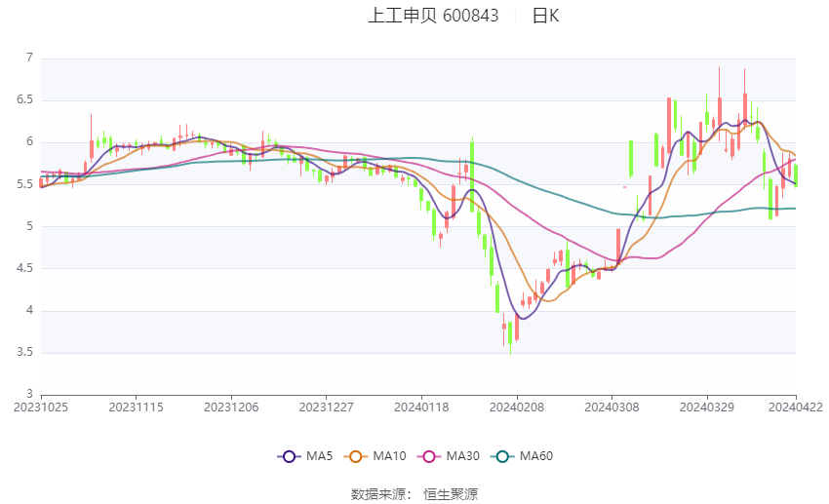Toggle the MA30 pink legend marker
The image size is (829, 504).
[x=429, y=456]
